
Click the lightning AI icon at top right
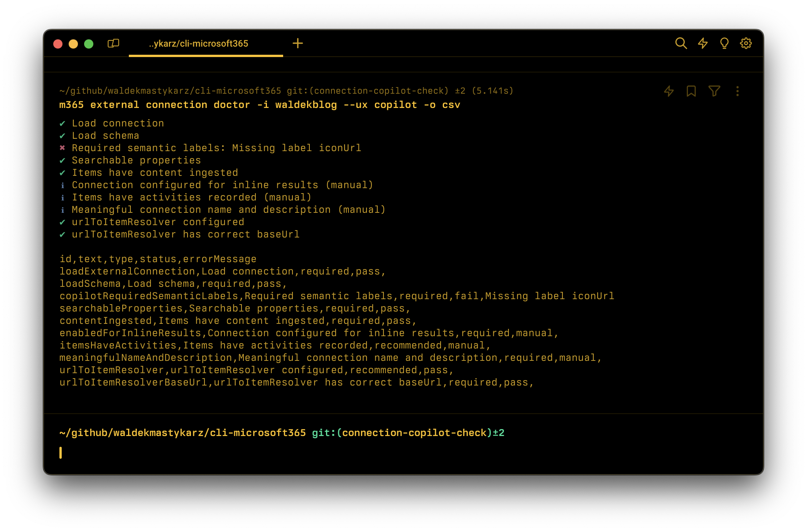tap(703, 44)
